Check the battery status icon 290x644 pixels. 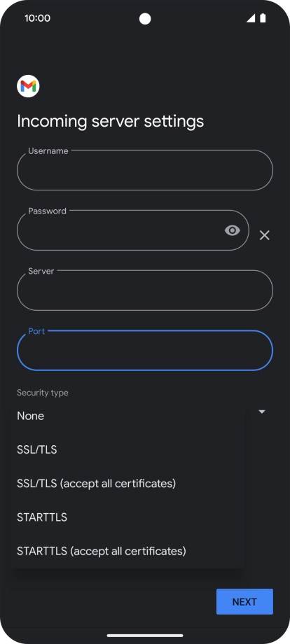tap(263, 18)
